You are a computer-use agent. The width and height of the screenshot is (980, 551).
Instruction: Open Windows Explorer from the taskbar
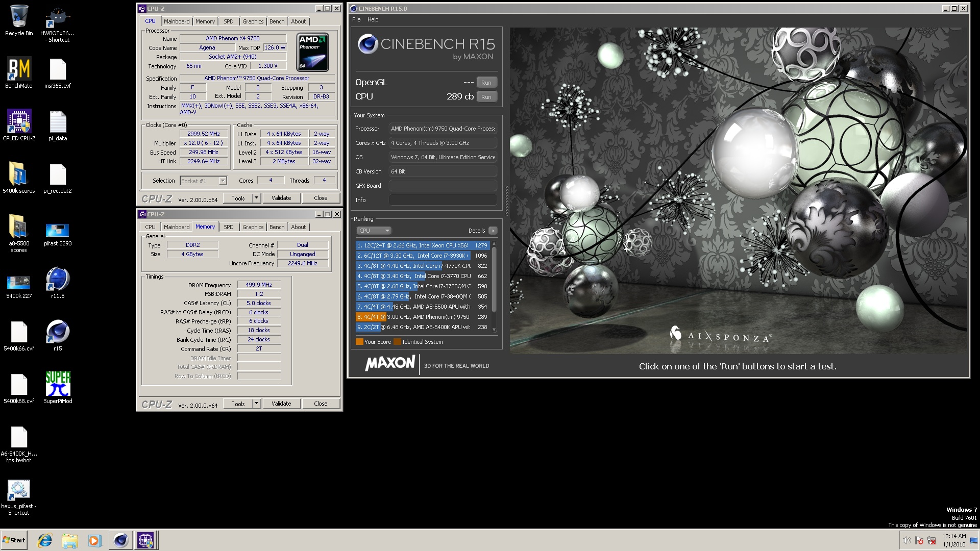70,540
